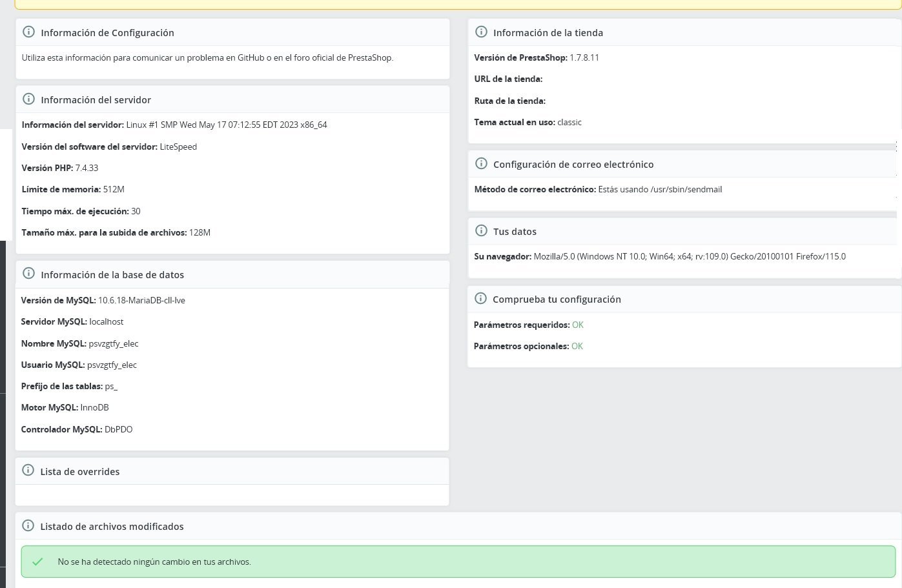
Task: Click info icon beside Comprueba tu configuración
Action: pyautogui.click(x=480, y=299)
